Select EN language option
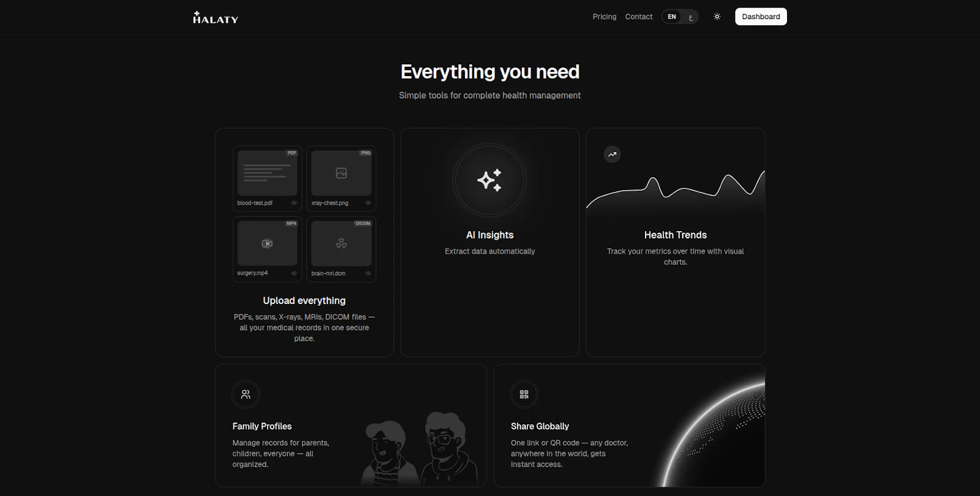980x496 pixels. click(x=672, y=17)
